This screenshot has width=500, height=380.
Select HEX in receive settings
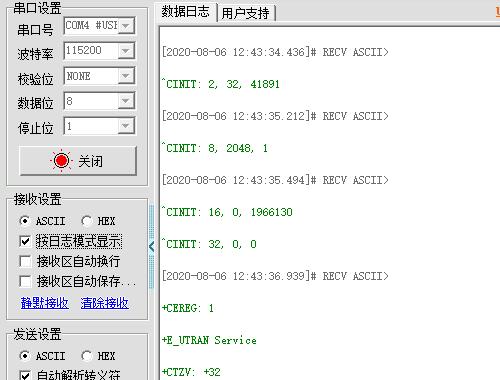tap(86, 221)
